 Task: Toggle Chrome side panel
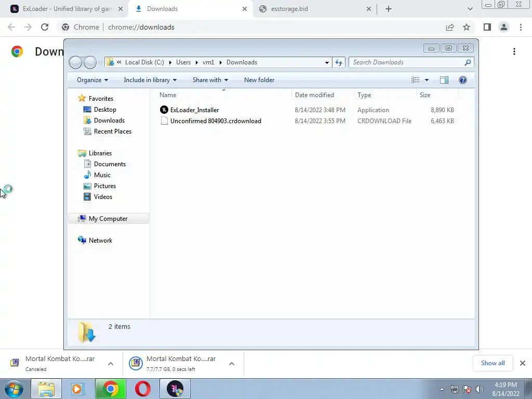pyautogui.click(x=487, y=27)
